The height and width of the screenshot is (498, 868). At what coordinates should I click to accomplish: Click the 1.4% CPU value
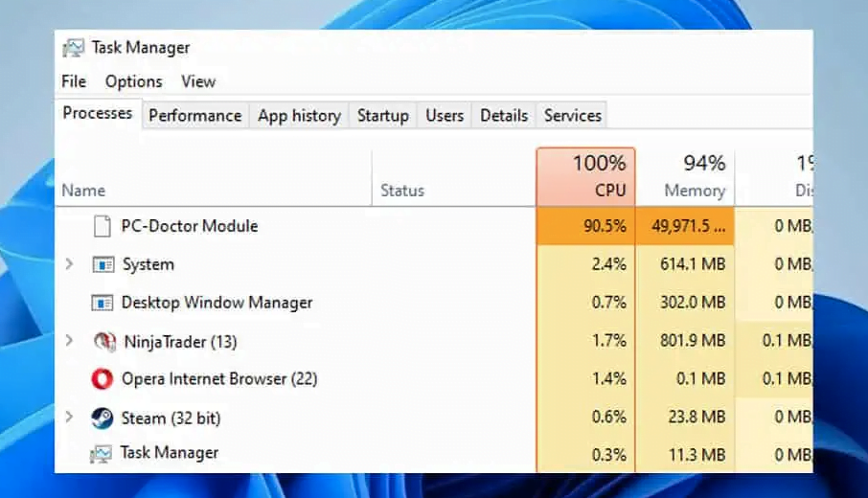point(609,379)
